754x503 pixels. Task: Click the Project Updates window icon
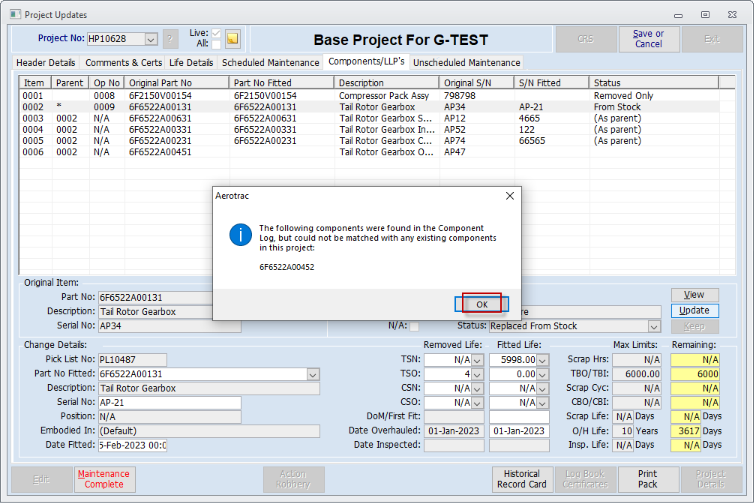click(15, 14)
